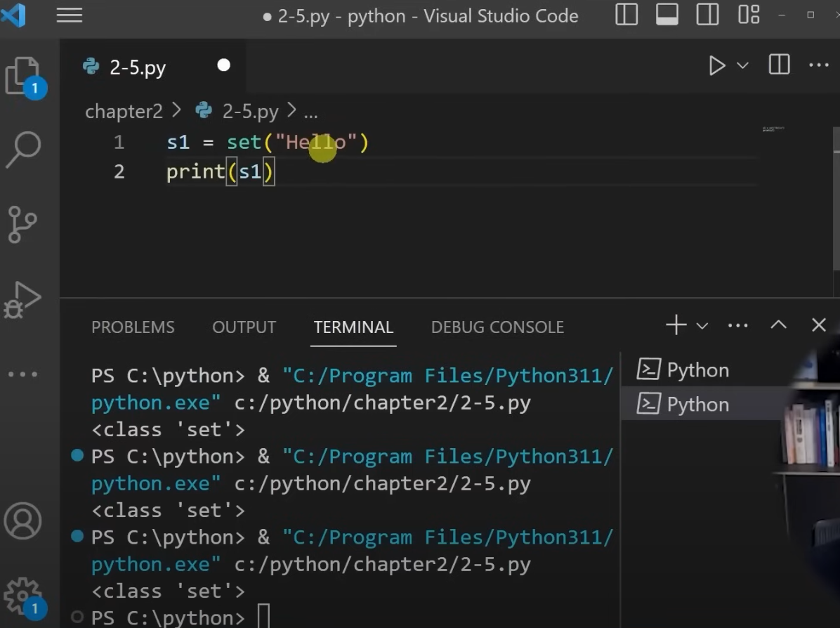Screen dimensions: 840x628
Task: Open the hamburger menu
Action: pyautogui.click(x=69, y=15)
